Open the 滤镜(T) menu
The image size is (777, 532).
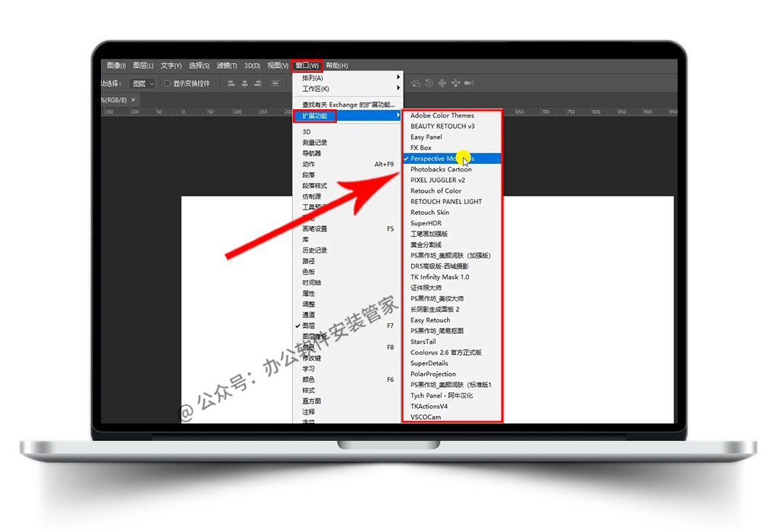[226, 66]
